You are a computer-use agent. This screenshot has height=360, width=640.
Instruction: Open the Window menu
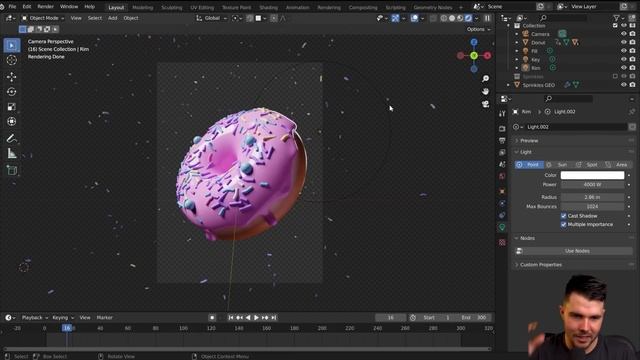pos(69,7)
